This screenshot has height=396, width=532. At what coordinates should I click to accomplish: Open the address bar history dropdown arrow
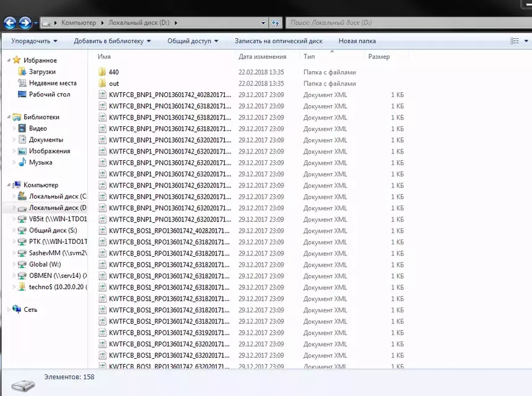(x=263, y=23)
